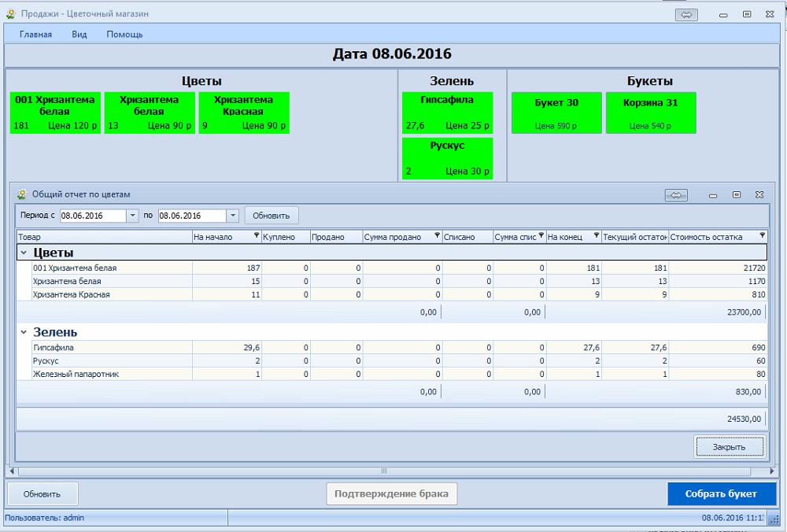This screenshot has width=787, height=532.
Task: Collapse the Цветы group in the report
Action: (x=24, y=253)
